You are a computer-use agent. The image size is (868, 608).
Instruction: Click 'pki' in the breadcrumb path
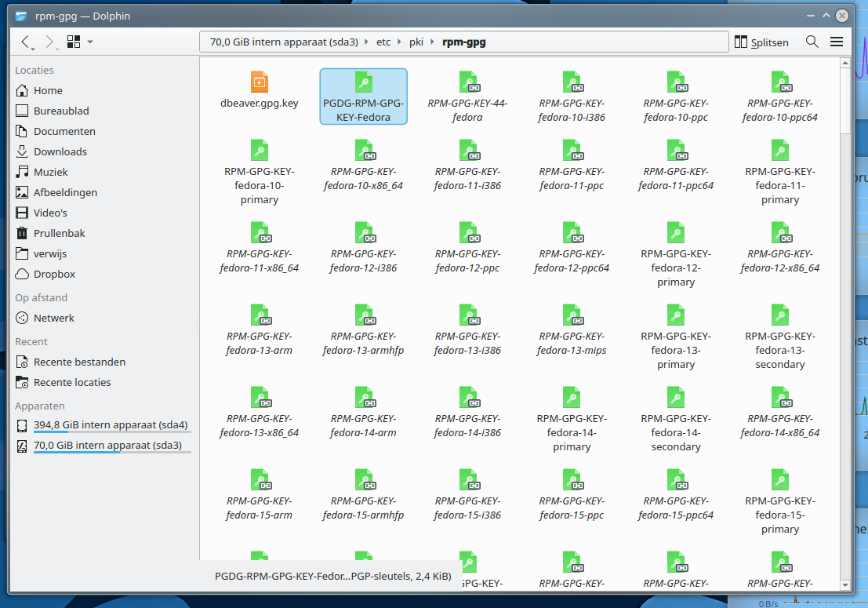click(416, 42)
